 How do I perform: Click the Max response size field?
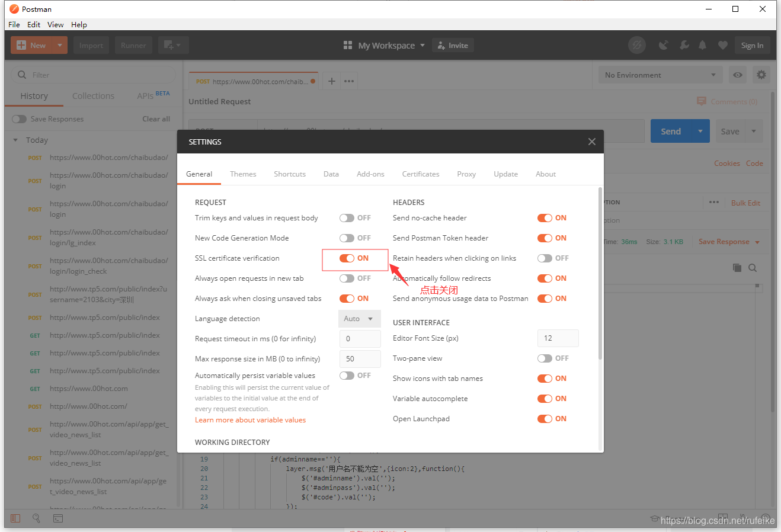point(360,359)
